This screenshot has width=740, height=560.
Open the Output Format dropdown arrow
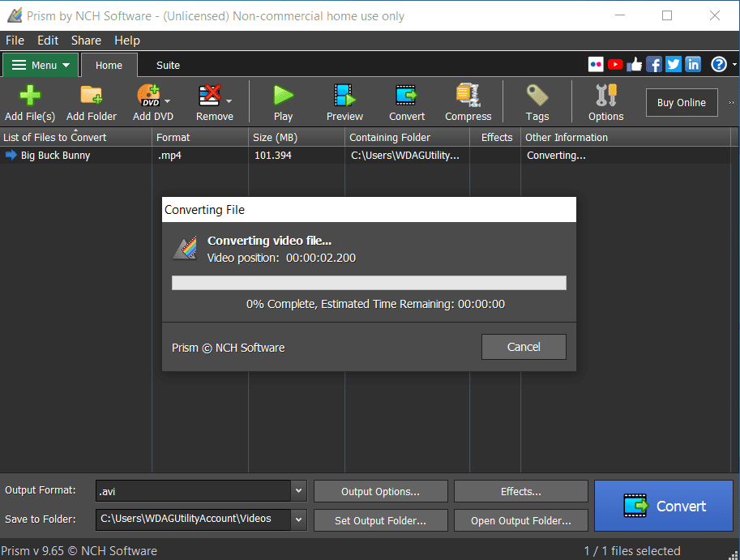point(299,490)
